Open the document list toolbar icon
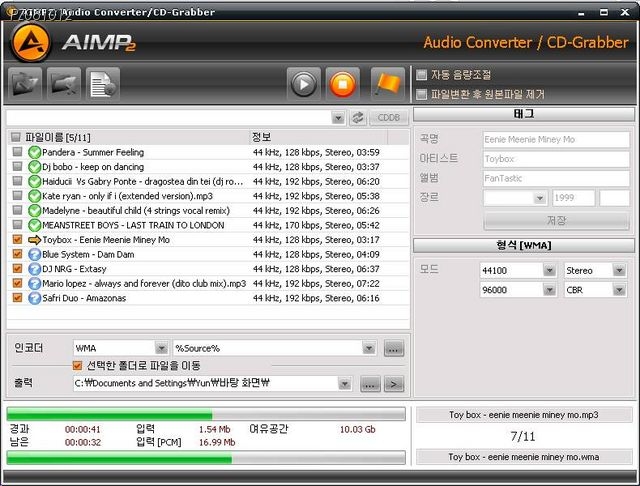 pos(103,84)
